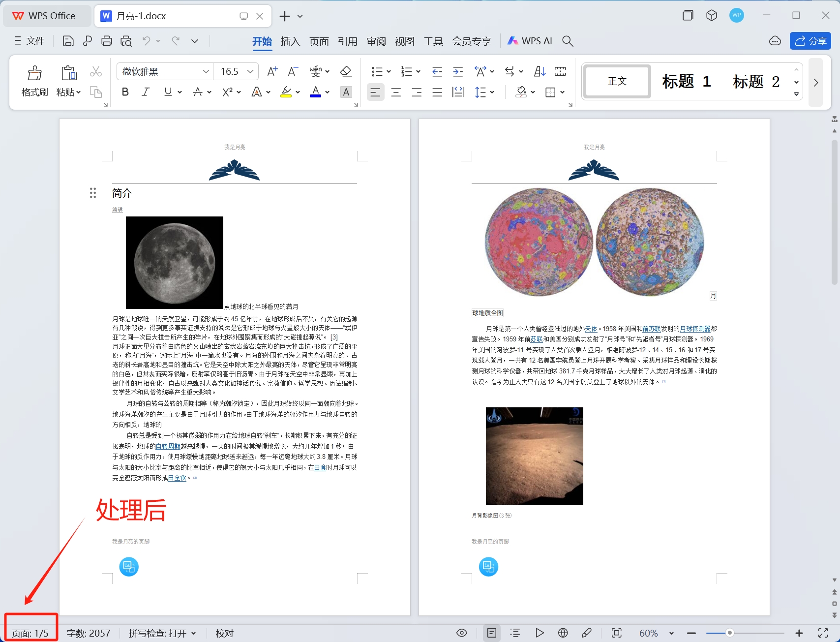Open the font name dropdown

coord(206,71)
